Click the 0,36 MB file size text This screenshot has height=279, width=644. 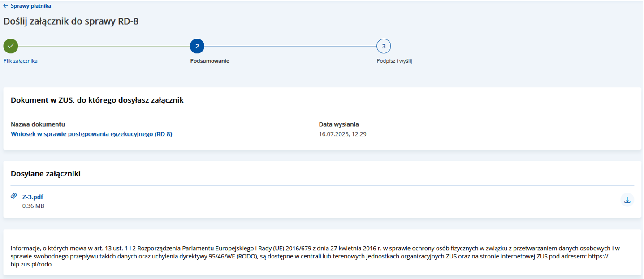coord(33,206)
